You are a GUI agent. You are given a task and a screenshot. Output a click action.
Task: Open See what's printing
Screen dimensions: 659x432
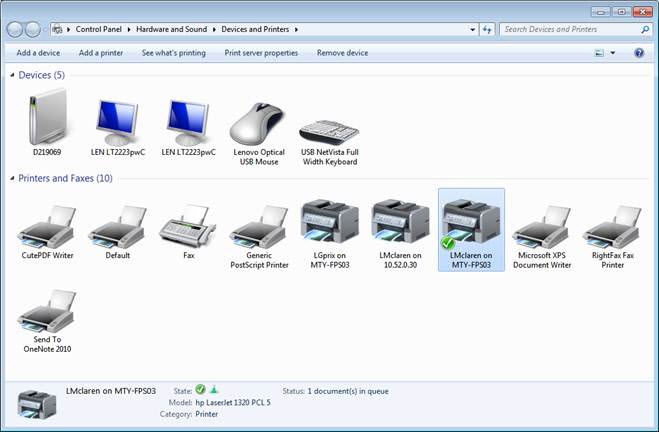pyautogui.click(x=174, y=52)
